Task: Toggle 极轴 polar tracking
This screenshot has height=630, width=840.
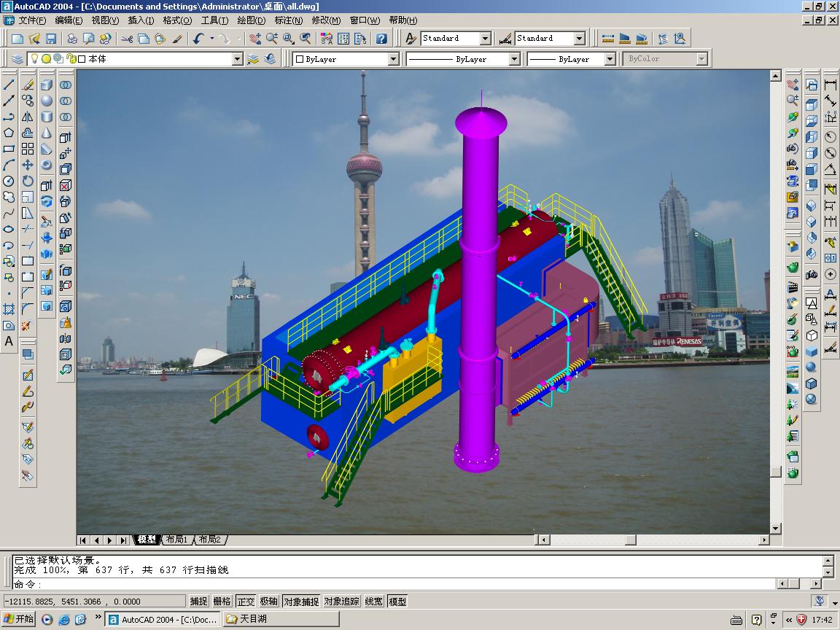Action: 269,602
